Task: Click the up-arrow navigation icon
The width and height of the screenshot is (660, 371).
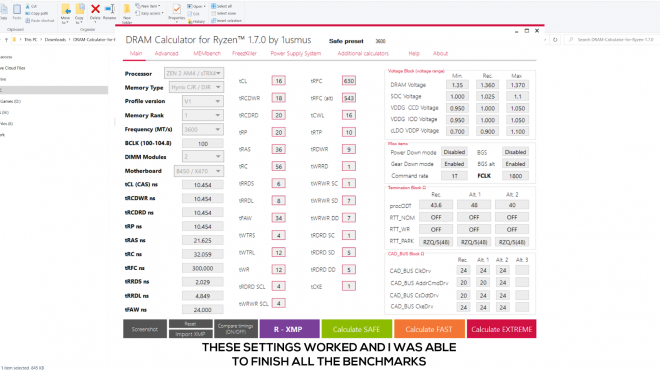Action: [6, 40]
